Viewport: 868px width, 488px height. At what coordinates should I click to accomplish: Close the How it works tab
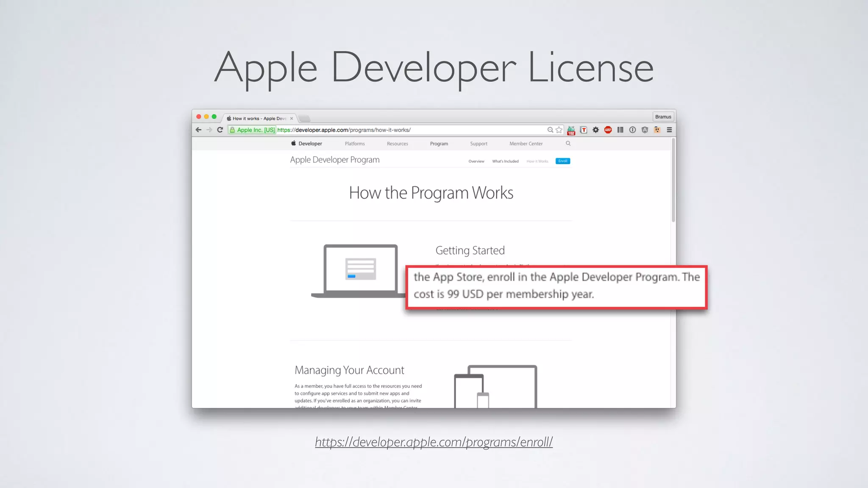point(292,119)
